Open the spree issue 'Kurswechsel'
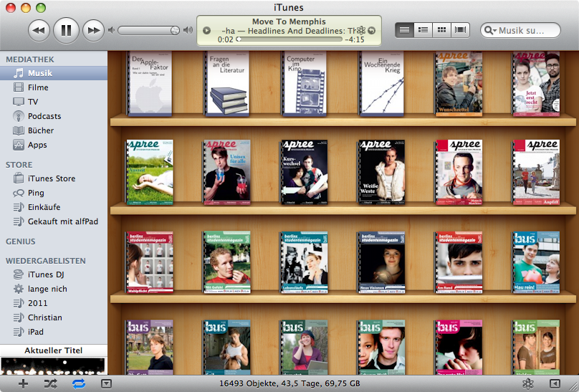Viewport: 579px width, 392px height. (x=304, y=172)
